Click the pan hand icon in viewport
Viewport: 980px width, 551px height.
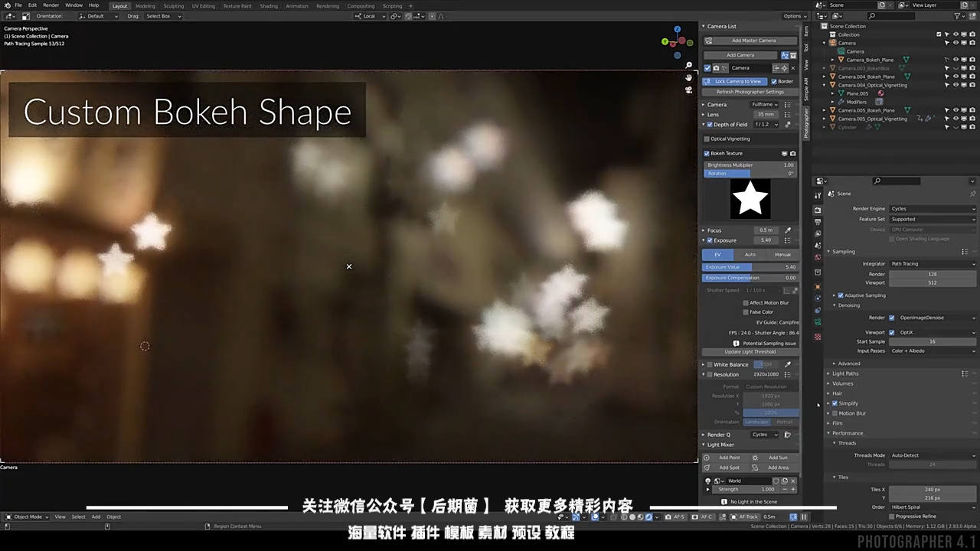click(689, 78)
